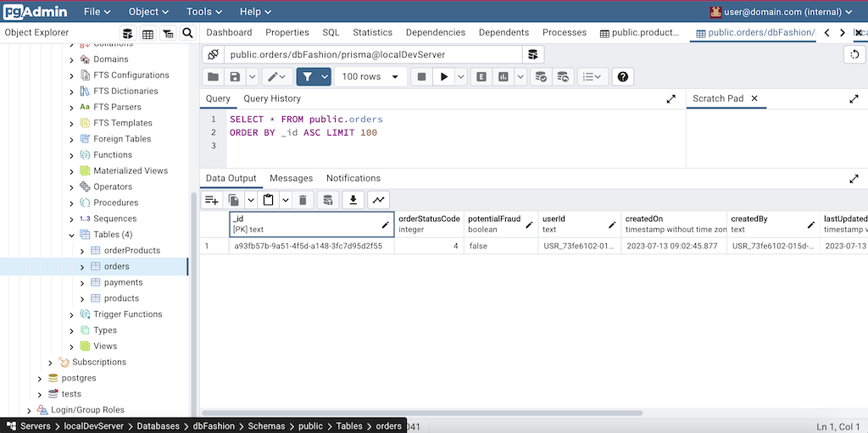The height and width of the screenshot is (433, 868).
Task: Expand the orderProducts table node
Action: click(x=82, y=251)
